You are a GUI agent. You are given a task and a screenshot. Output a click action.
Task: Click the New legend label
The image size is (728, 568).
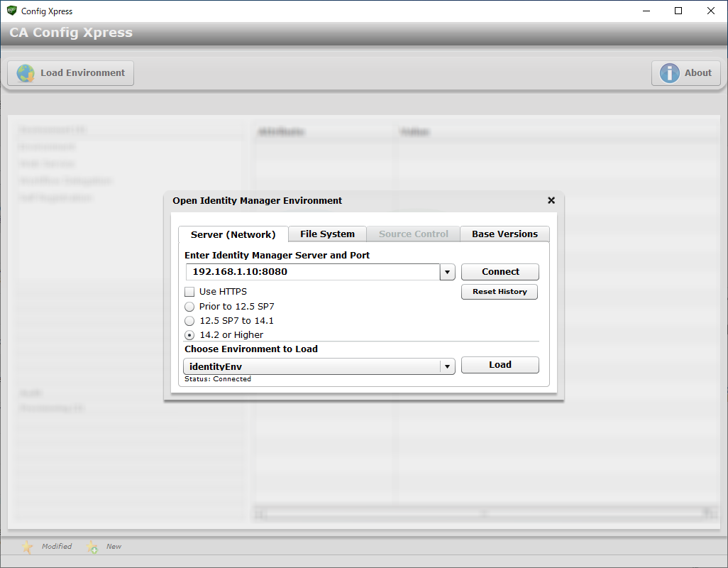[114, 547]
